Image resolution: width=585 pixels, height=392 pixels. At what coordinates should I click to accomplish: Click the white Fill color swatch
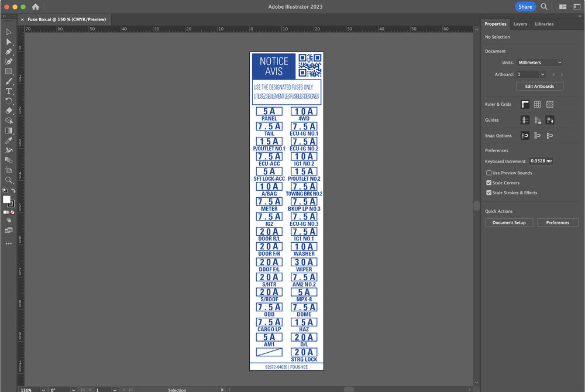(6, 199)
